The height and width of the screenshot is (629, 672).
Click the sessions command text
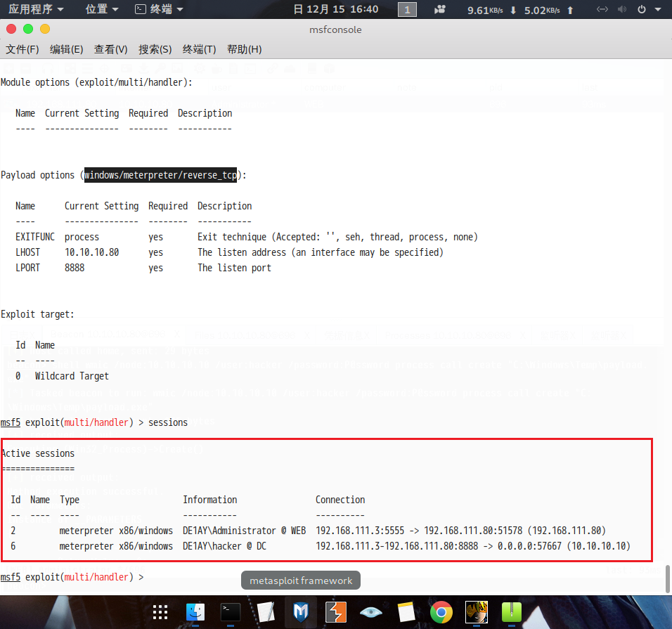pyautogui.click(x=168, y=422)
